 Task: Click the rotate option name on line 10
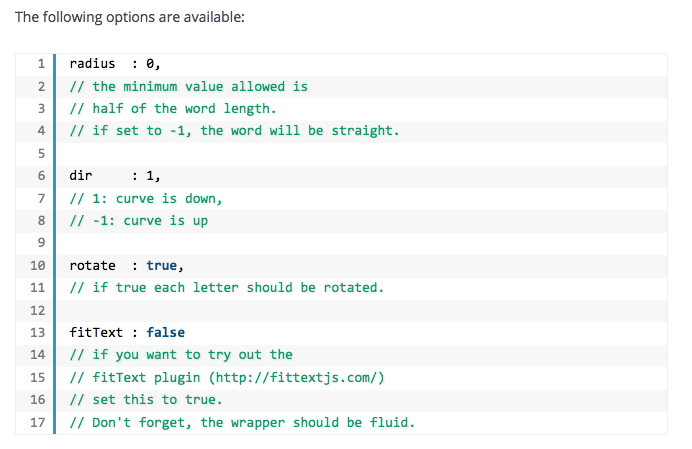tap(92, 265)
